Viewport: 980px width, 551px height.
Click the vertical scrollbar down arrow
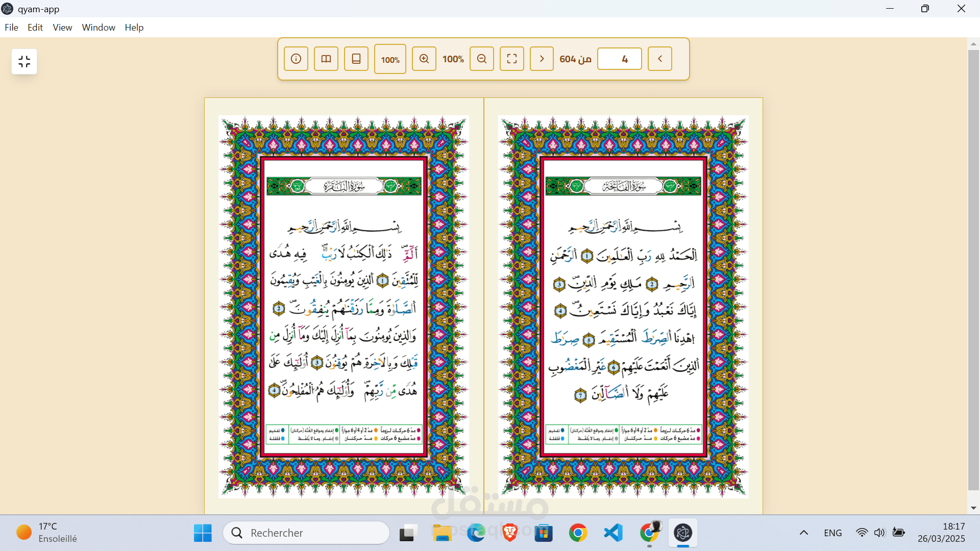[973, 508]
